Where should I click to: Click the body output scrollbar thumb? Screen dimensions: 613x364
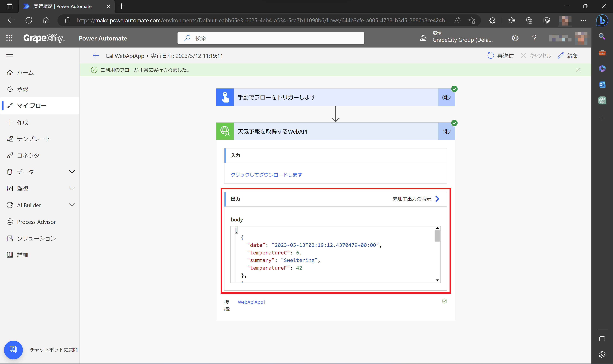[x=437, y=236]
